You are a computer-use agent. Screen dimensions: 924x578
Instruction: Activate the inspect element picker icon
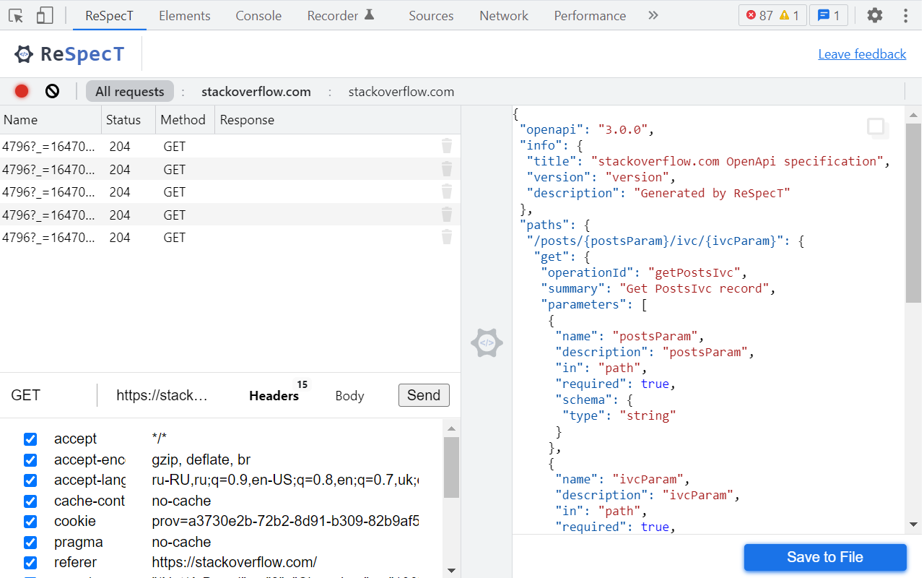click(16, 15)
